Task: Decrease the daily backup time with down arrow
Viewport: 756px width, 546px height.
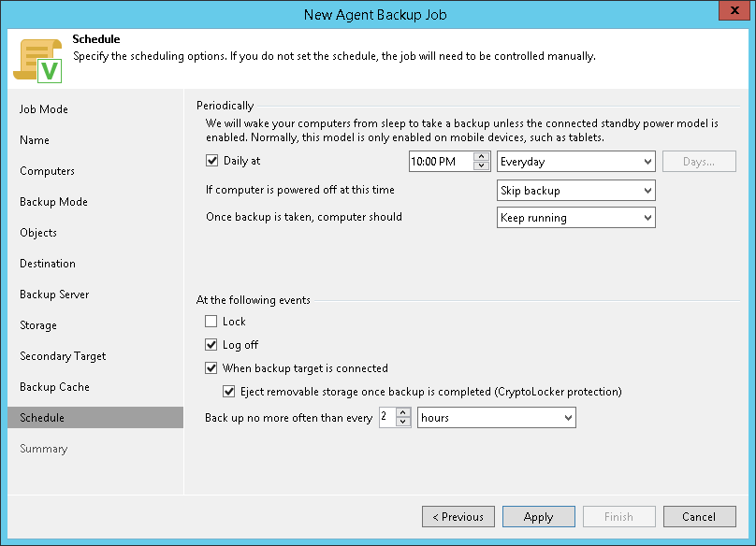Action: (x=482, y=165)
